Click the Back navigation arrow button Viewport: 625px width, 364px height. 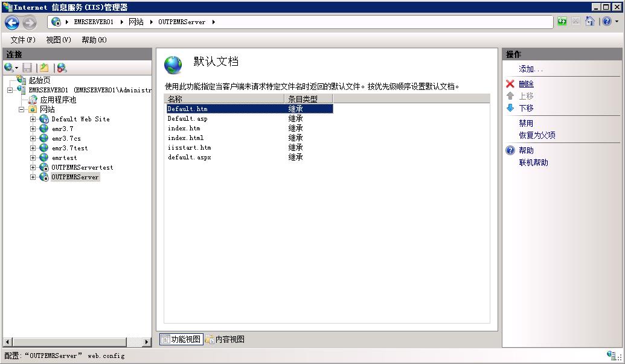point(12,23)
